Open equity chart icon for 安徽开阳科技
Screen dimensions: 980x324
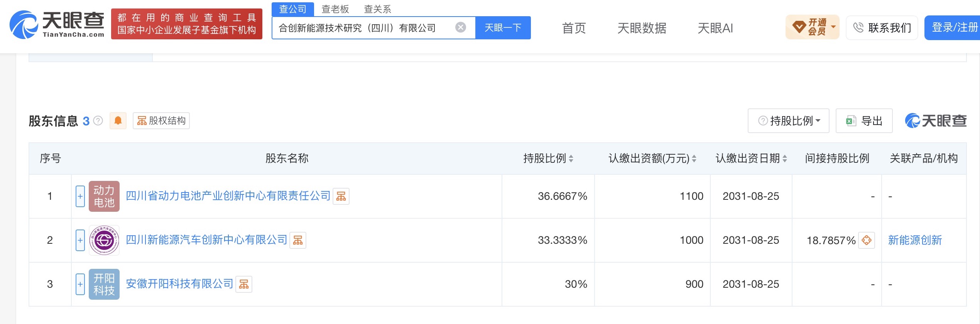pyautogui.click(x=244, y=284)
